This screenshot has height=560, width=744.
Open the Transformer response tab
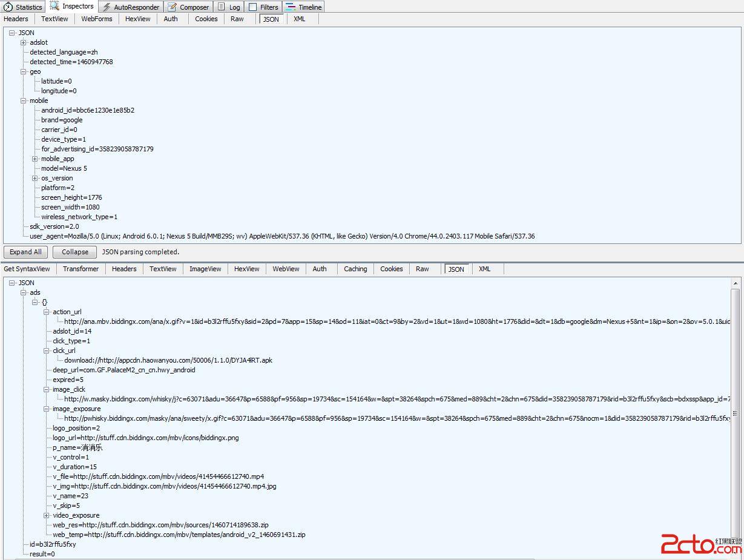[x=81, y=269]
